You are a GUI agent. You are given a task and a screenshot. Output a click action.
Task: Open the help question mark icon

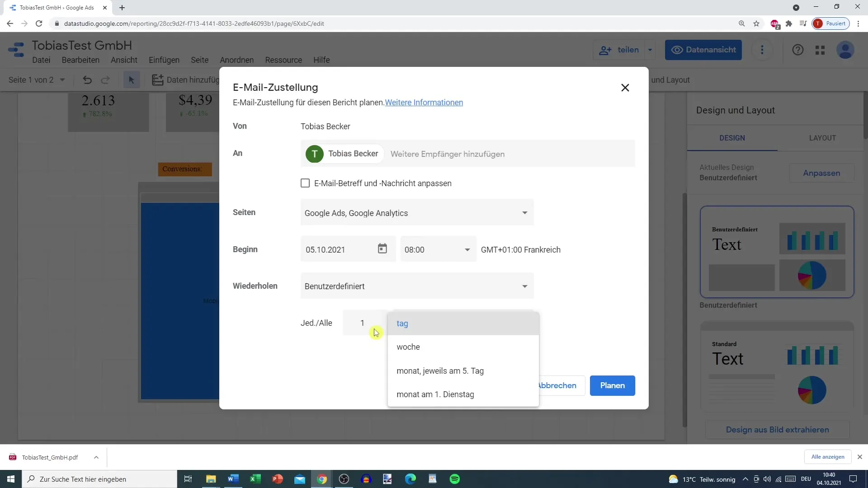[797, 50]
